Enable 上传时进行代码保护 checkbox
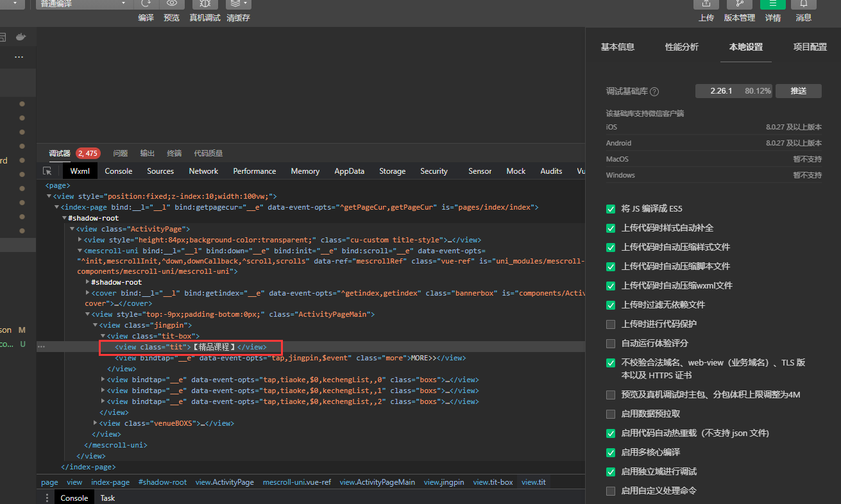Screen dimensions: 841x504 [611, 324]
